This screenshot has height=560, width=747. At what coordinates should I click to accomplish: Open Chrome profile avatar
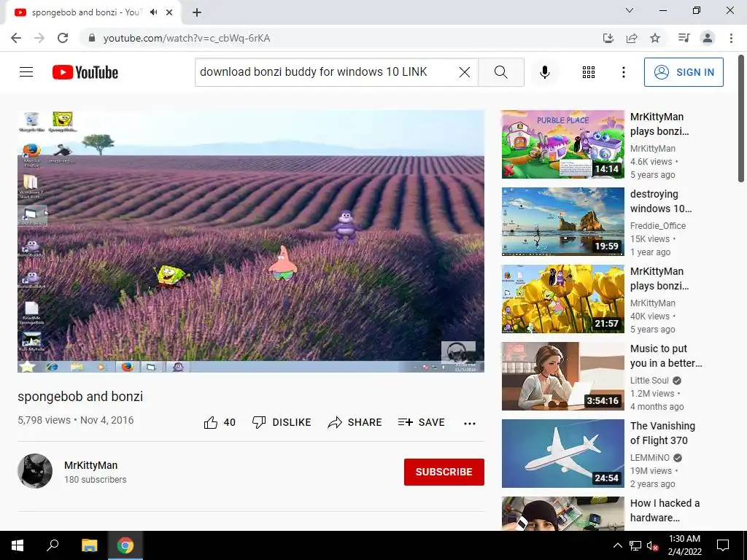(x=708, y=38)
